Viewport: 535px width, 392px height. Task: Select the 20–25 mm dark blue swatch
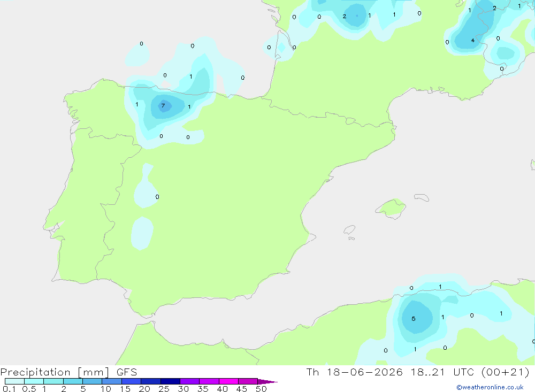pos(150,381)
